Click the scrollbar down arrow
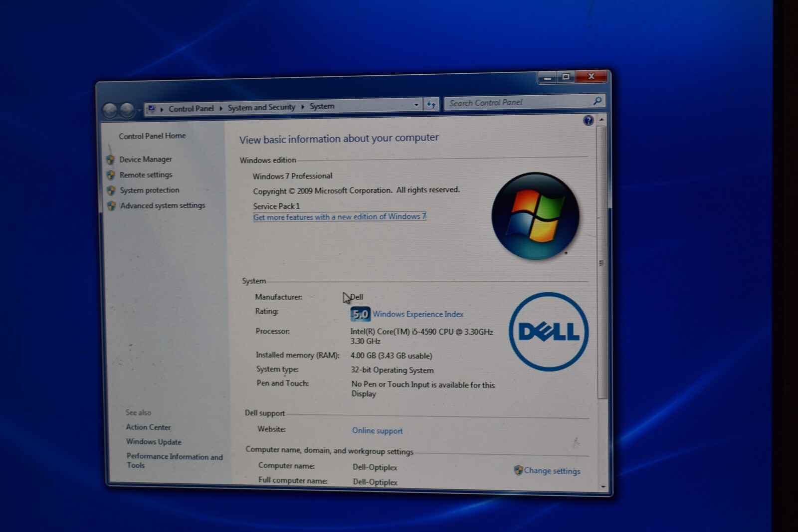Viewport: 798px width, 532px height. tap(603, 487)
